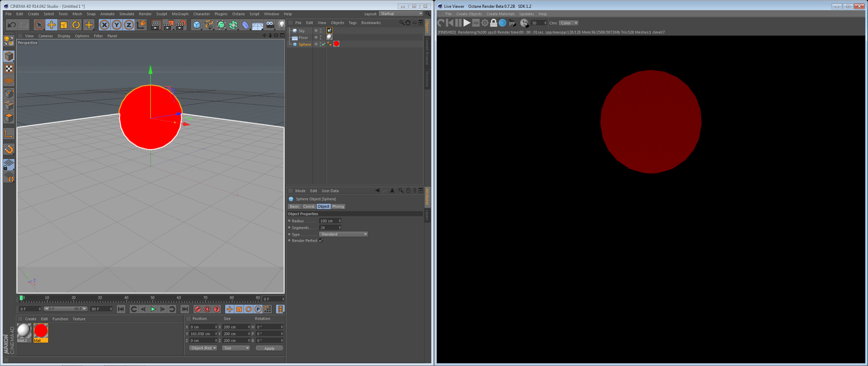Select the Rotate tool in toolbar

click(76, 25)
